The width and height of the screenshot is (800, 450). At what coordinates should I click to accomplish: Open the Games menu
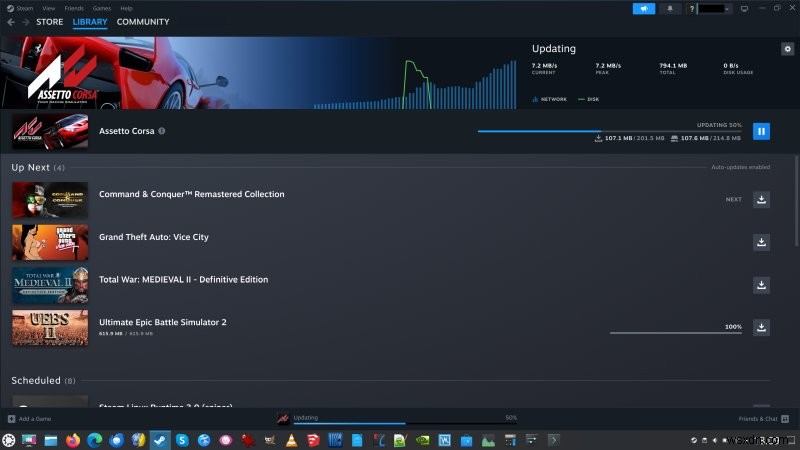pyautogui.click(x=102, y=8)
